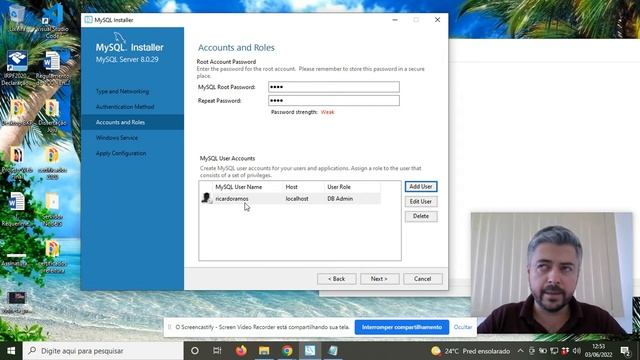The image size is (640, 360).
Task: Launch Firefox from the taskbar
Action: pyautogui.click(x=241, y=351)
